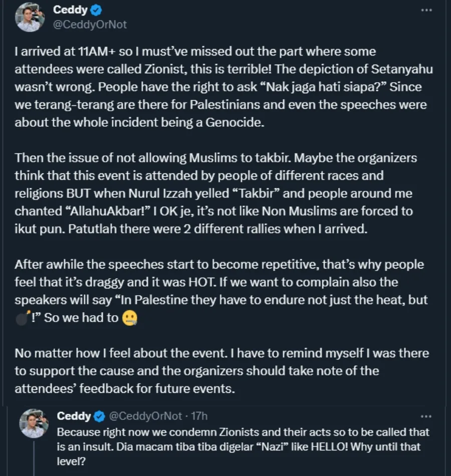451x476 pixels.
Task: Click the verified badge in the reply header
Action: (x=100, y=416)
